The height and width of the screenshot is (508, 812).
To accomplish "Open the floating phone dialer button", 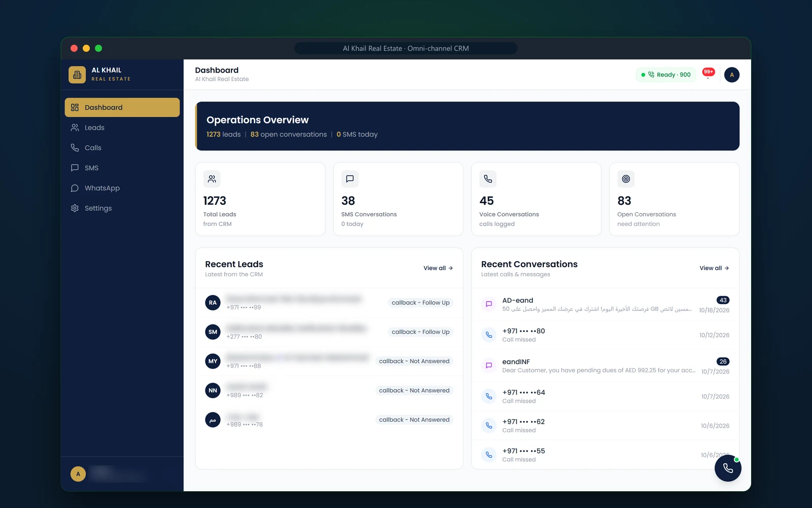I will [x=728, y=468].
